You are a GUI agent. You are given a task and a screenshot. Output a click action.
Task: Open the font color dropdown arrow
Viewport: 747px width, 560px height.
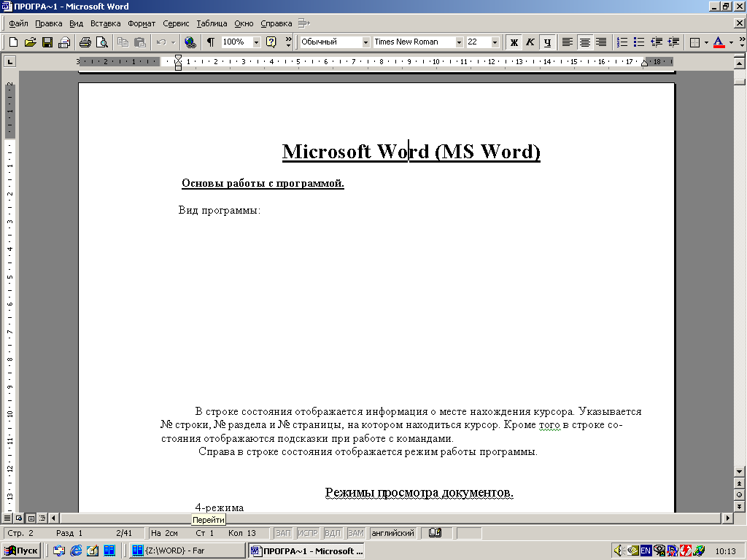731,42
